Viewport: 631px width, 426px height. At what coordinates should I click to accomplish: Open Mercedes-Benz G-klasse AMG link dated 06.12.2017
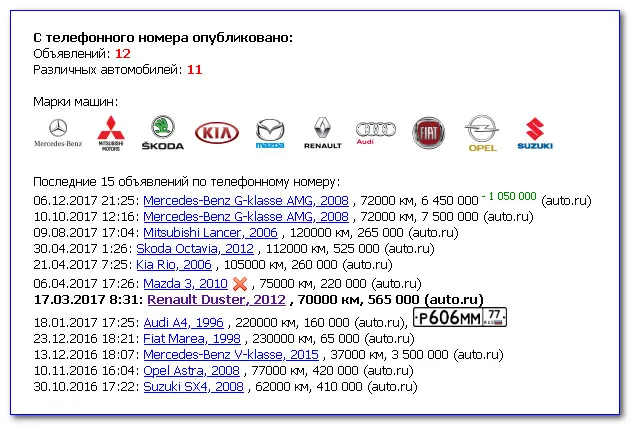246,200
